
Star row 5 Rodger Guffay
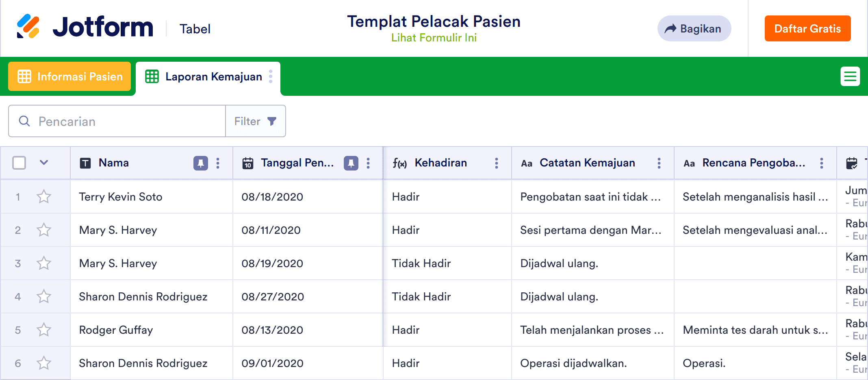point(44,330)
